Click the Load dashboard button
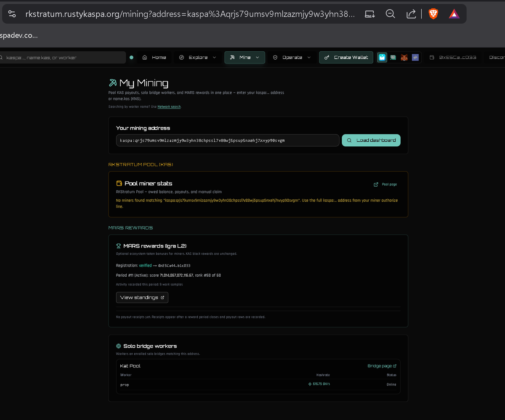The height and width of the screenshot is (420, 505). click(371, 140)
